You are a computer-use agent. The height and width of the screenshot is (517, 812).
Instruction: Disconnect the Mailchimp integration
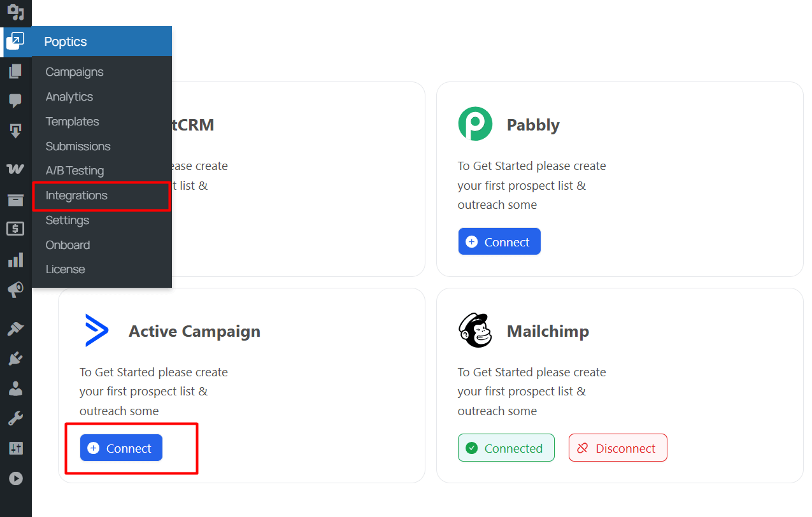pos(618,448)
